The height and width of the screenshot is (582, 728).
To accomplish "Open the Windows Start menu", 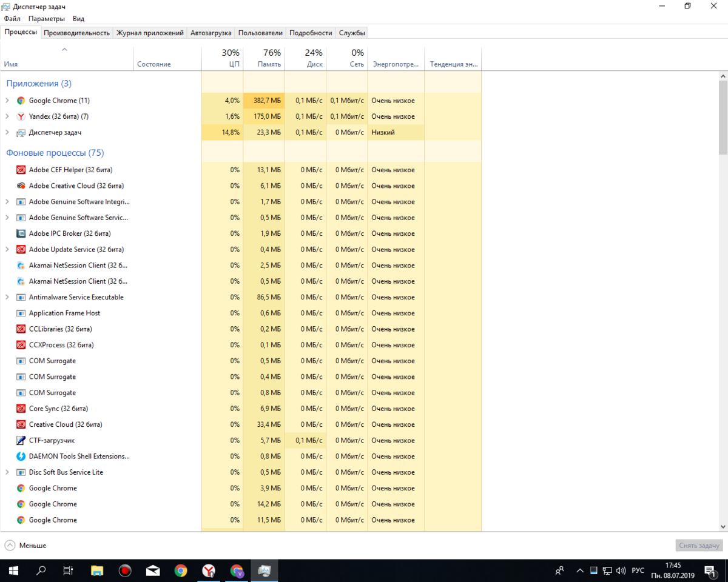I will [13, 570].
